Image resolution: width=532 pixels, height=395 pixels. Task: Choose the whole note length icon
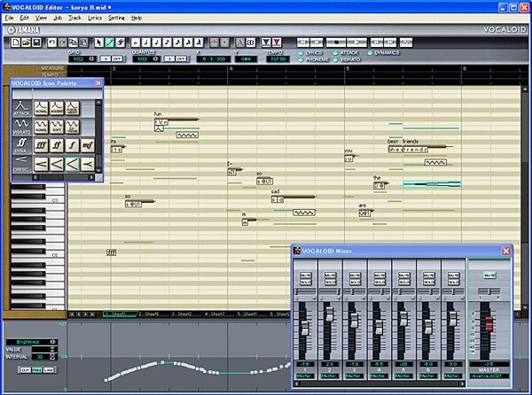[x=136, y=43]
